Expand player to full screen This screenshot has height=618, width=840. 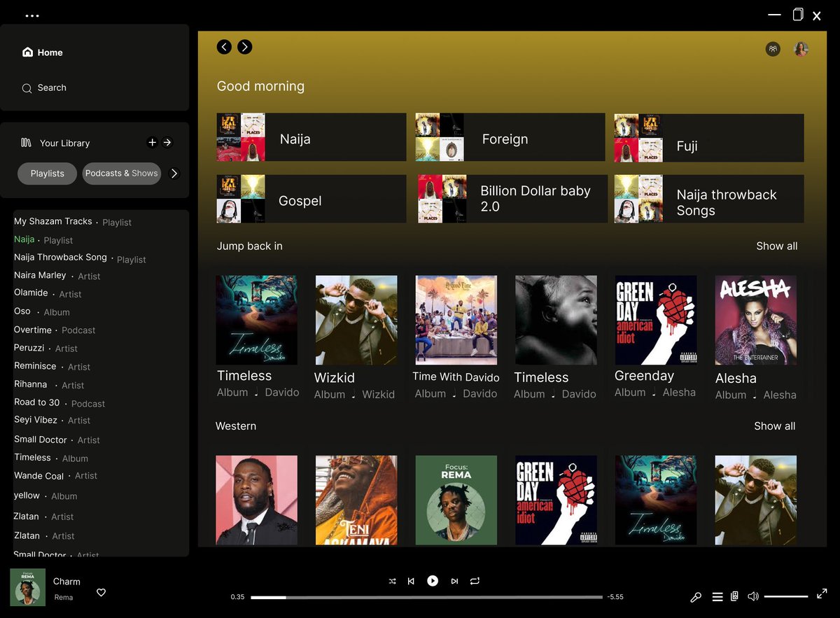(822, 594)
